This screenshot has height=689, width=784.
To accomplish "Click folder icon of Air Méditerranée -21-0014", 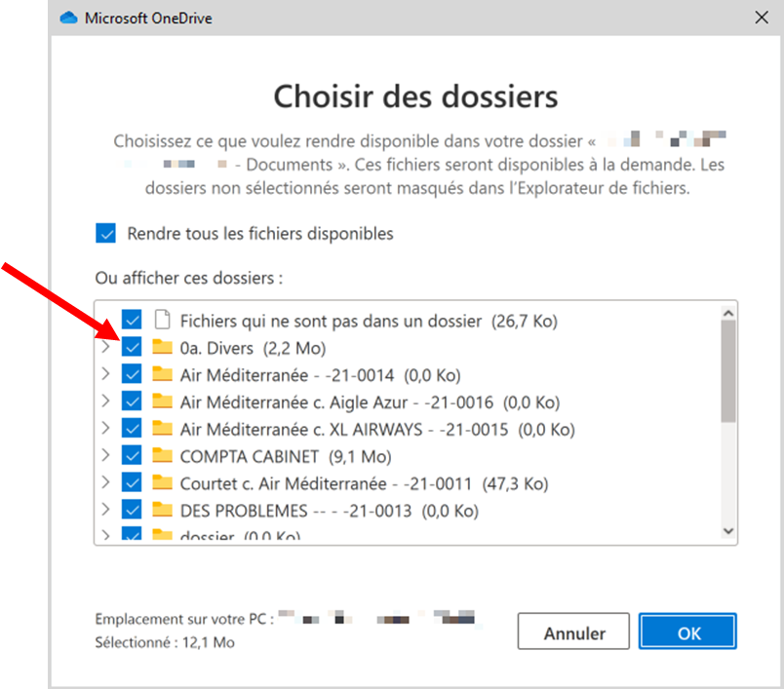I will [x=162, y=373].
